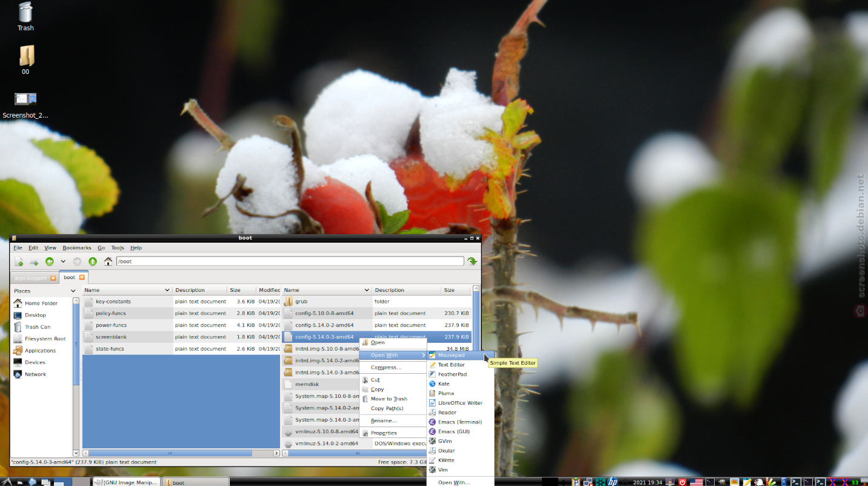Select Filesystem Root in Places
Image resolution: width=868 pixels, height=486 pixels.
45,339
